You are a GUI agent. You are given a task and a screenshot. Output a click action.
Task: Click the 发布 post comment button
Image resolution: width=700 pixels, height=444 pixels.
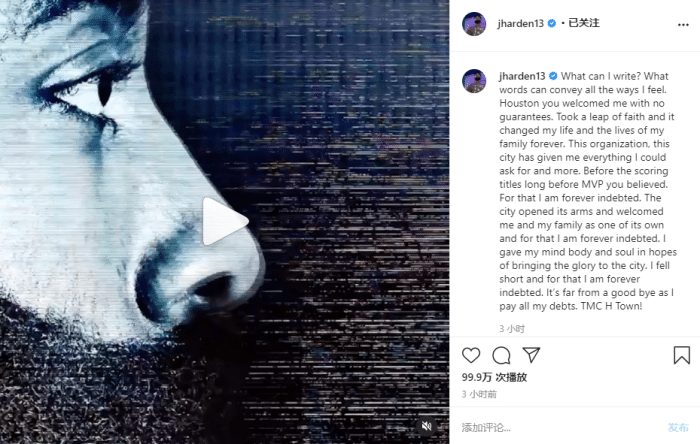pyautogui.click(x=678, y=427)
